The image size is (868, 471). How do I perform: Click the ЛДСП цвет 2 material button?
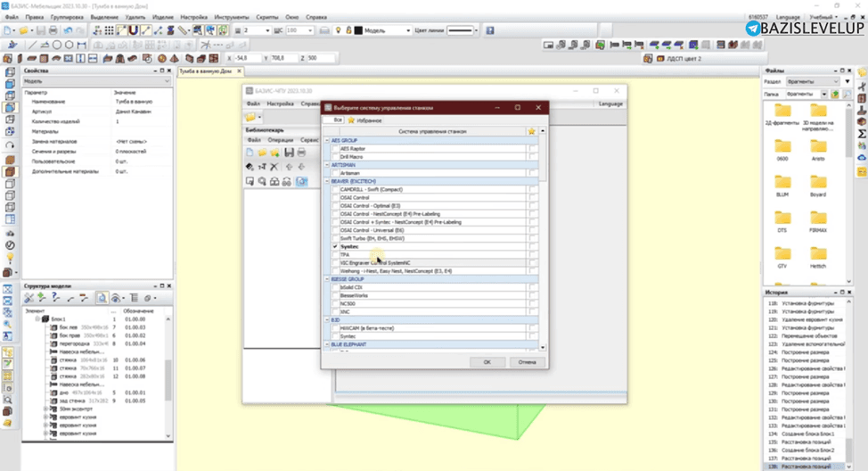(680, 58)
